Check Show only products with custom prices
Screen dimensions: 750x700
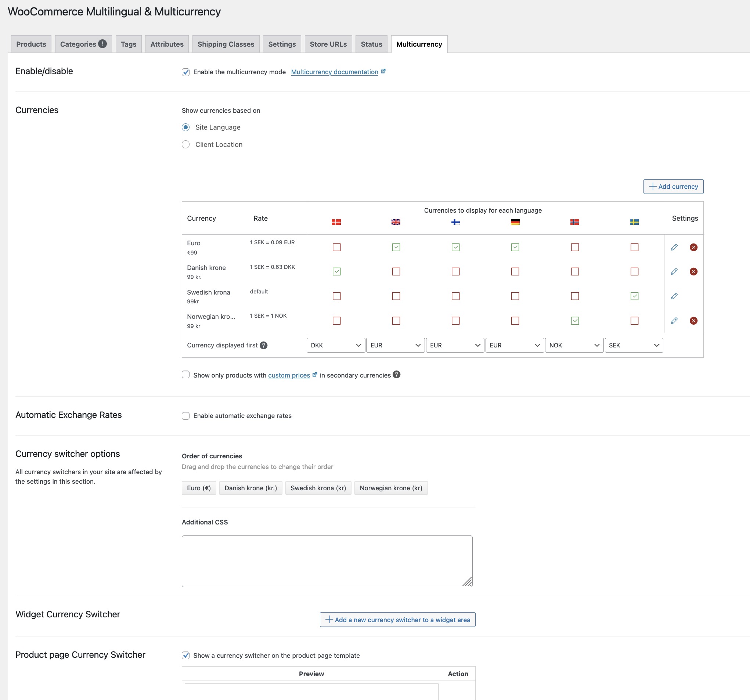pos(185,375)
